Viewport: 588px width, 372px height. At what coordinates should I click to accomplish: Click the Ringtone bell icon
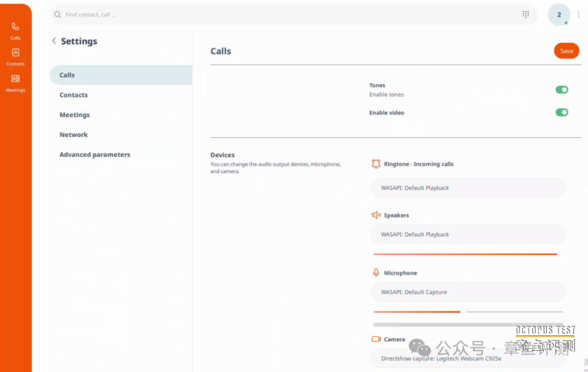coord(376,164)
